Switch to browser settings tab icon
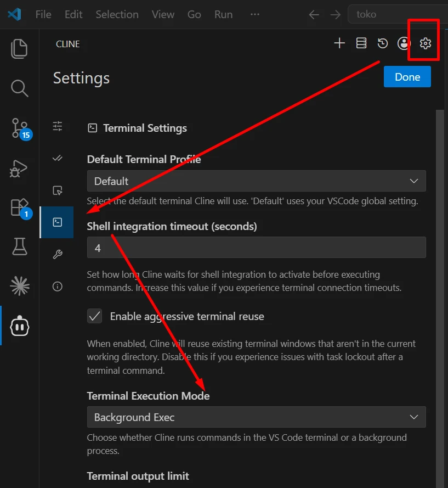 (x=58, y=190)
